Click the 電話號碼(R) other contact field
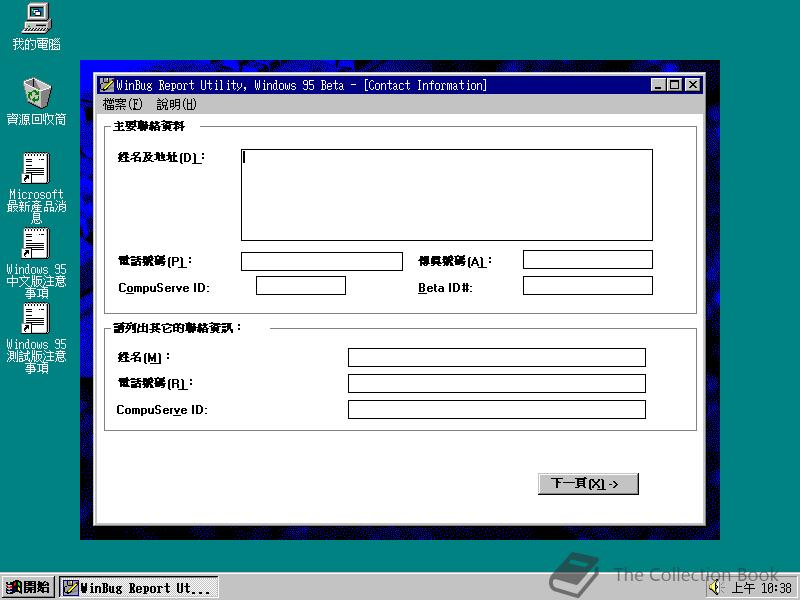Image resolution: width=800 pixels, height=600 pixels. (496, 384)
